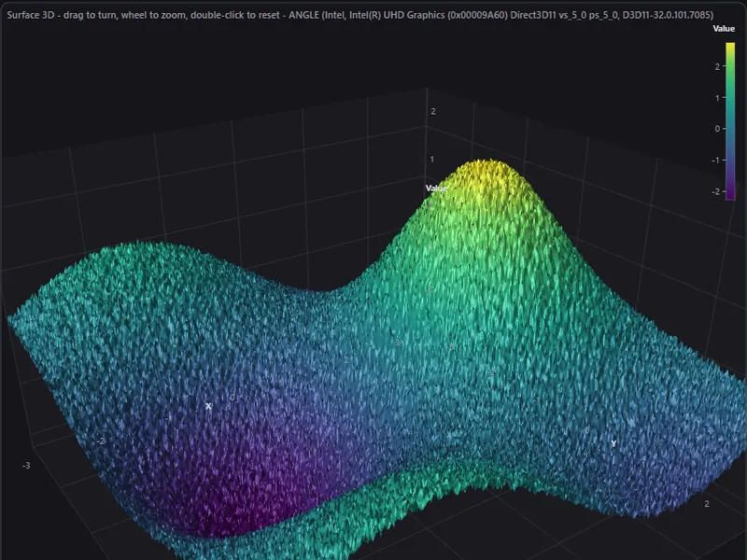Screen dimensions: 747x560
Task: Click the "1" tick on the vertical axis back corner
Action: coord(432,160)
